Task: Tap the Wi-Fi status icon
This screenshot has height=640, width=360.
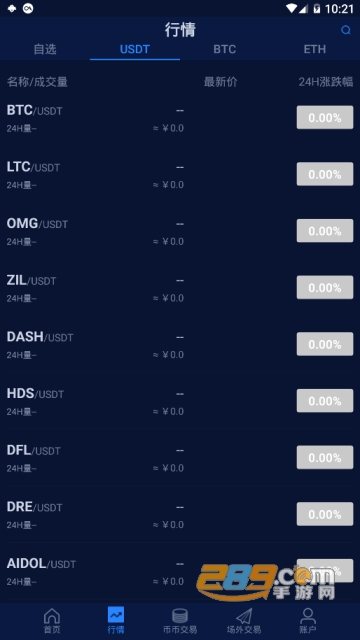Action: coord(291,8)
